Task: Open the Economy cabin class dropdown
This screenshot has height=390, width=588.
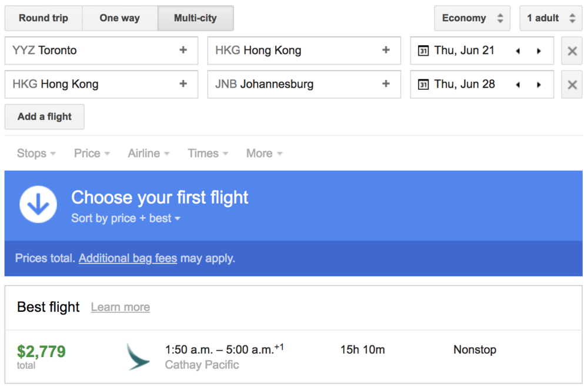Action: coord(473,18)
